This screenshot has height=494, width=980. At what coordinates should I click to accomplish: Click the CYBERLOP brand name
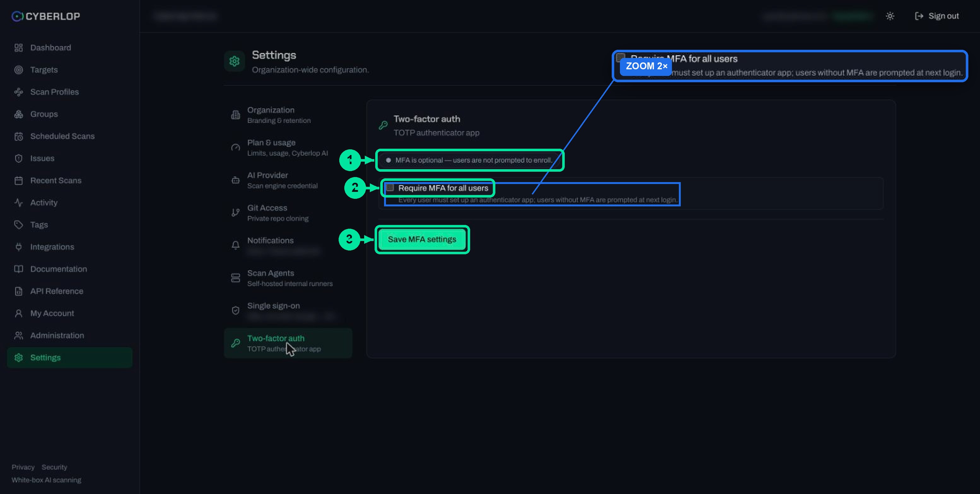53,16
